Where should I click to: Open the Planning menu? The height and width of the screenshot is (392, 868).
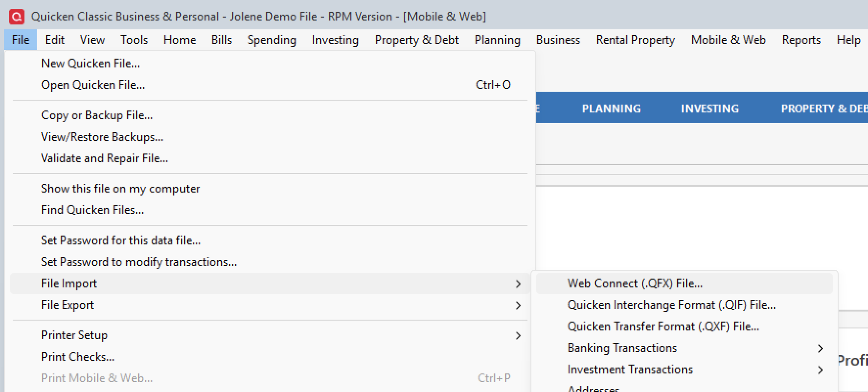[498, 40]
